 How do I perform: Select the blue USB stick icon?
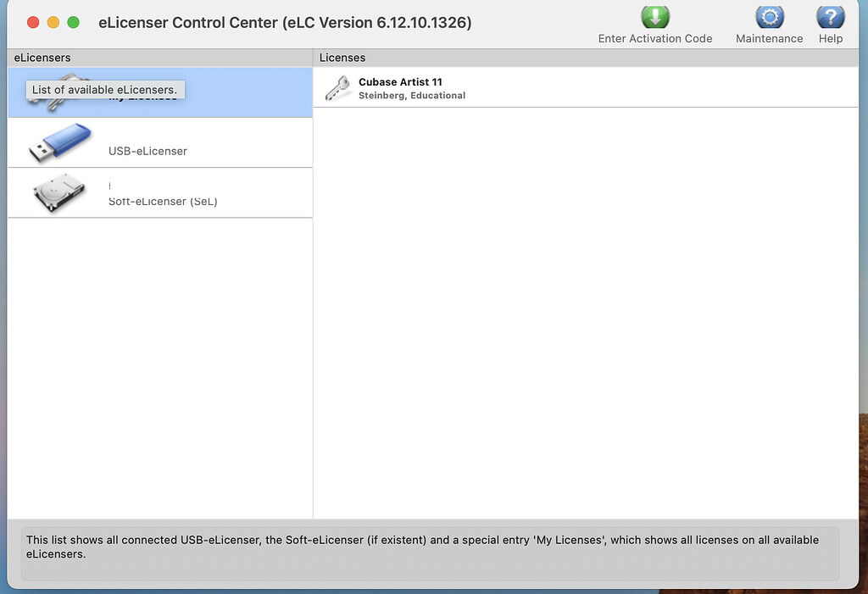[60, 143]
